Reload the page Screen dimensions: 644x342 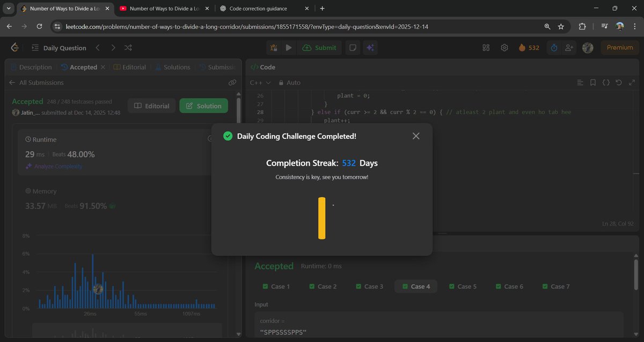[39, 26]
